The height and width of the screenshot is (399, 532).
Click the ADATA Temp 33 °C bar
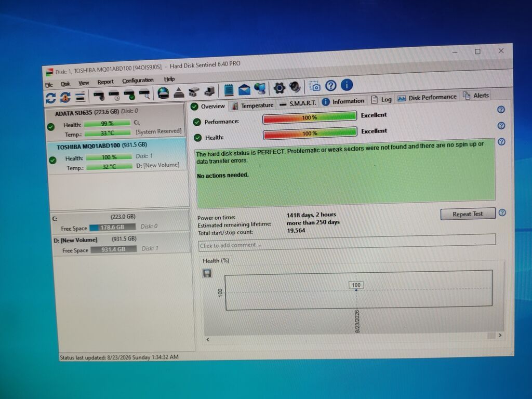pos(107,133)
